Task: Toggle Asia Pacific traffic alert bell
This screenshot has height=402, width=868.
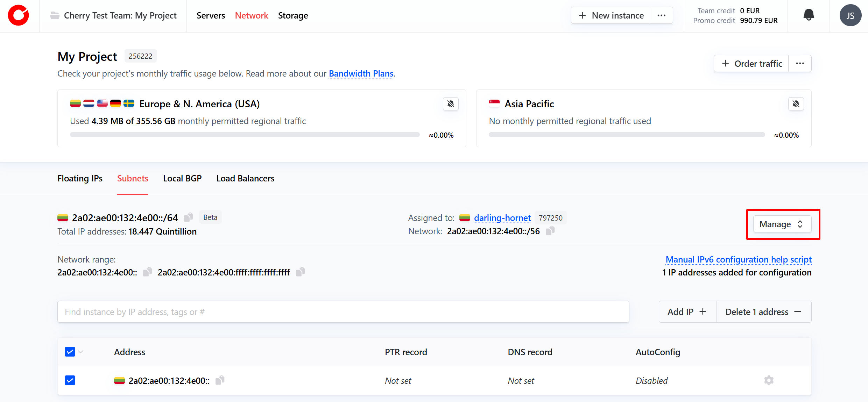Action: tap(796, 104)
